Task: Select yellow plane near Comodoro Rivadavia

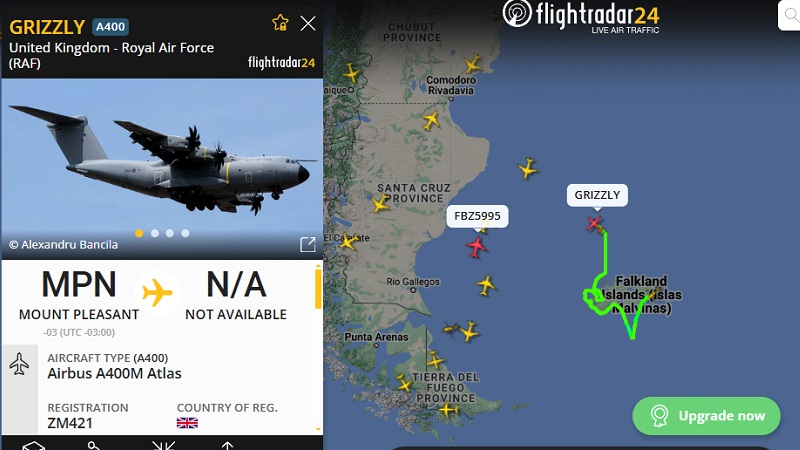Action: [x=472, y=64]
